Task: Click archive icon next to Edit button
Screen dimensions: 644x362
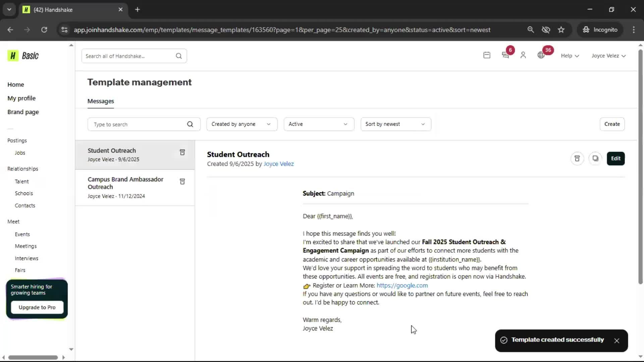Action: [x=577, y=159]
